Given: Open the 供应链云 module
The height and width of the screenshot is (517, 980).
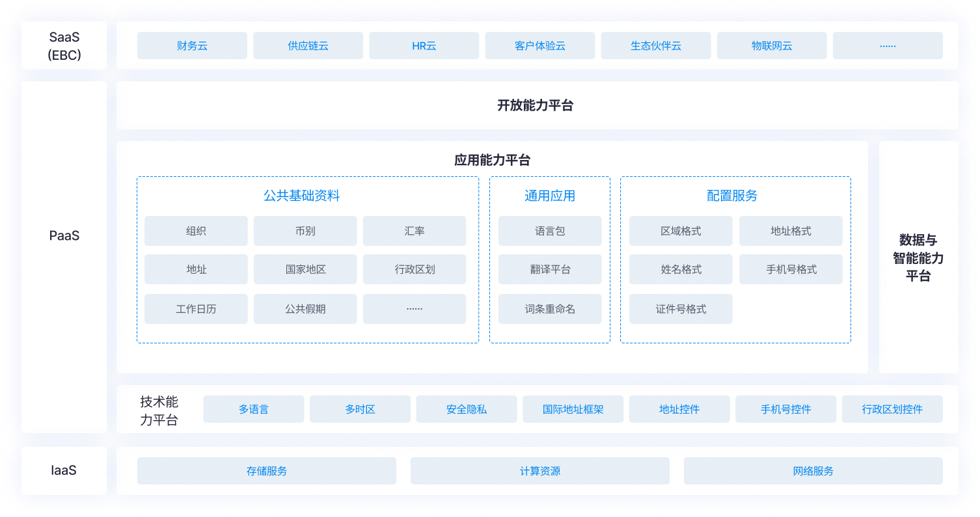Looking at the screenshot, I should (x=308, y=45).
